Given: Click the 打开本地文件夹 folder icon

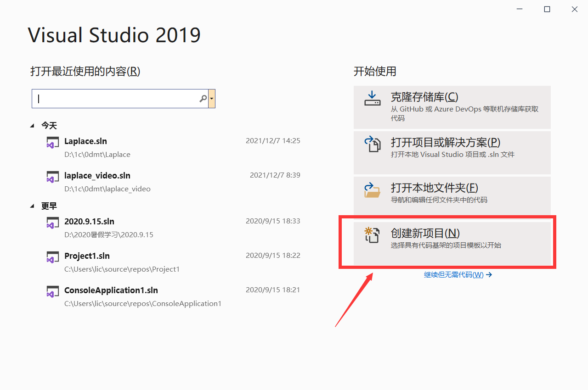Looking at the screenshot, I should [373, 189].
